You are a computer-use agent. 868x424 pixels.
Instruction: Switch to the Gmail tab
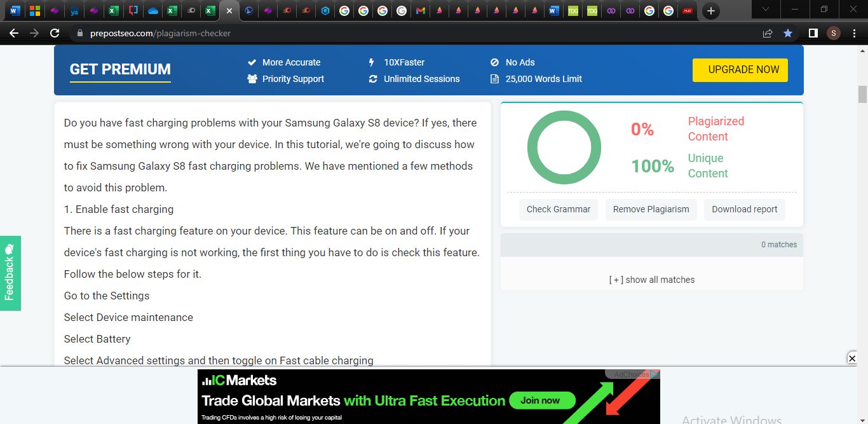click(x=420, y=11)
